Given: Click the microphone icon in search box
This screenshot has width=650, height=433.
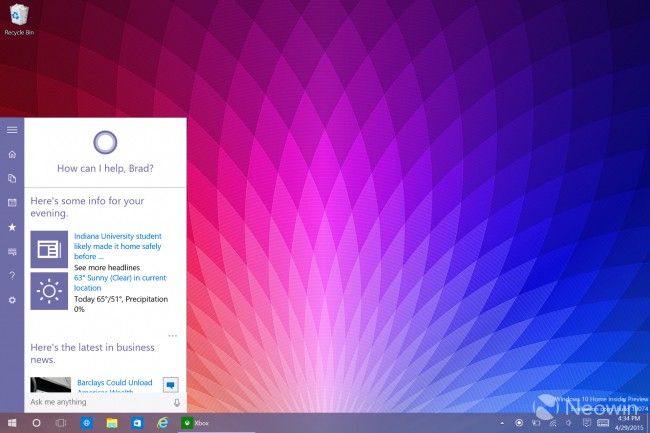Looking at the screenshot, I should pyautogui.click(x=177, y=402).
